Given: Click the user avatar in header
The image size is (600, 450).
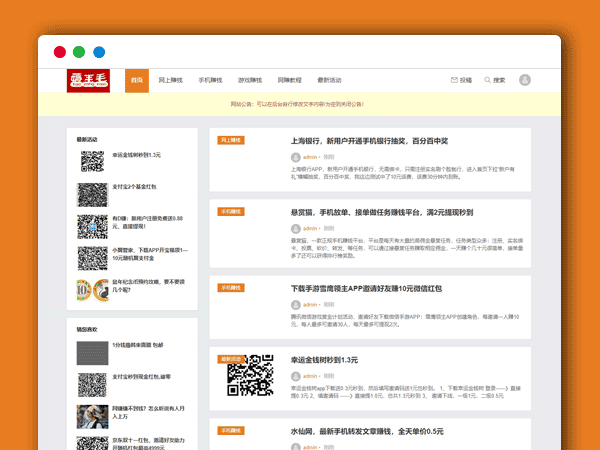Looking at the screenshot, I should point(525,80).
